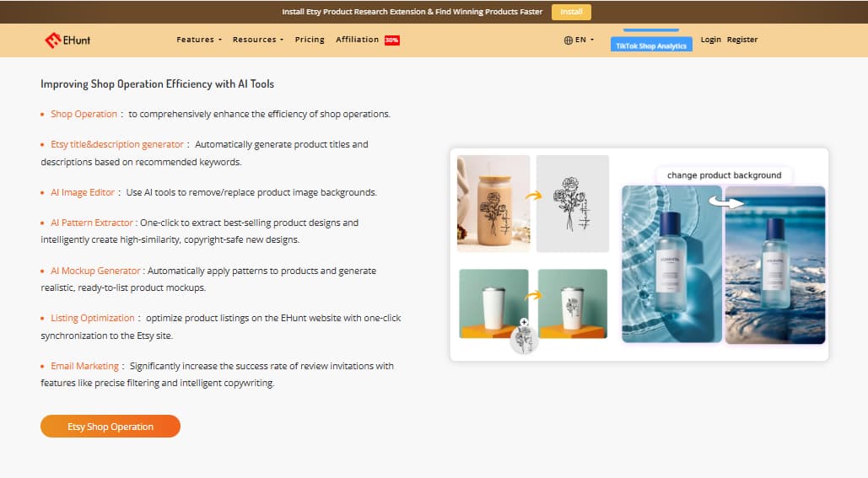Viewport: 868px width, 478px height.
Task: Open the Email Marketing link
Action: click(84, 366)
